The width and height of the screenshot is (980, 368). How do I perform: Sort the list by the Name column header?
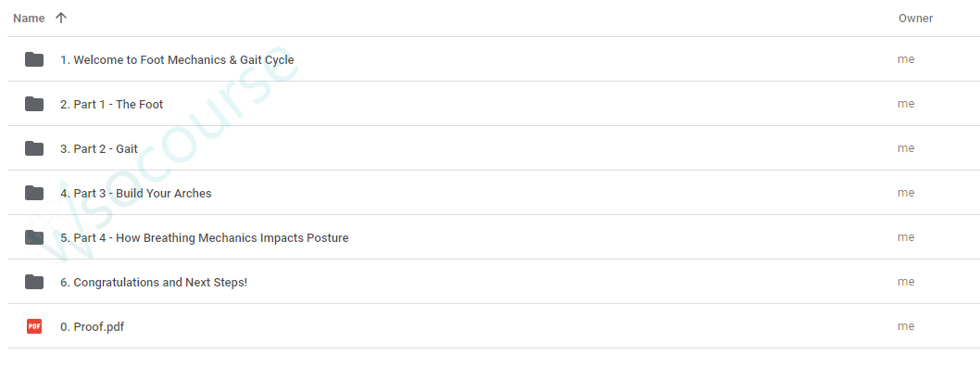pyautogui.click(x=29, y=19)
